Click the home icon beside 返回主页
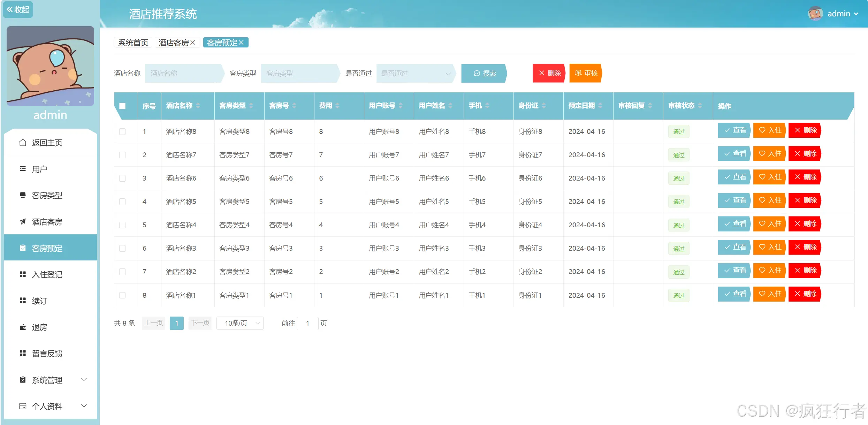This screenshot has height=425, width=868. point(23,143)
